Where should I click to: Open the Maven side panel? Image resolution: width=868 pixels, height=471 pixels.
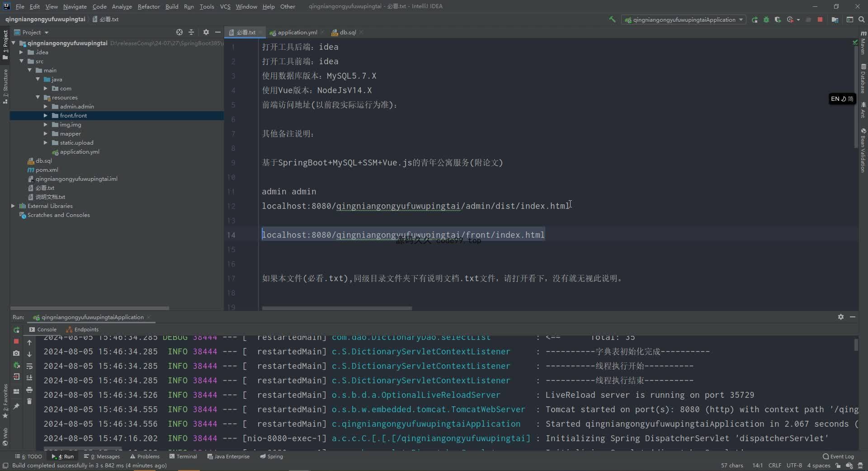click(863, 42)
